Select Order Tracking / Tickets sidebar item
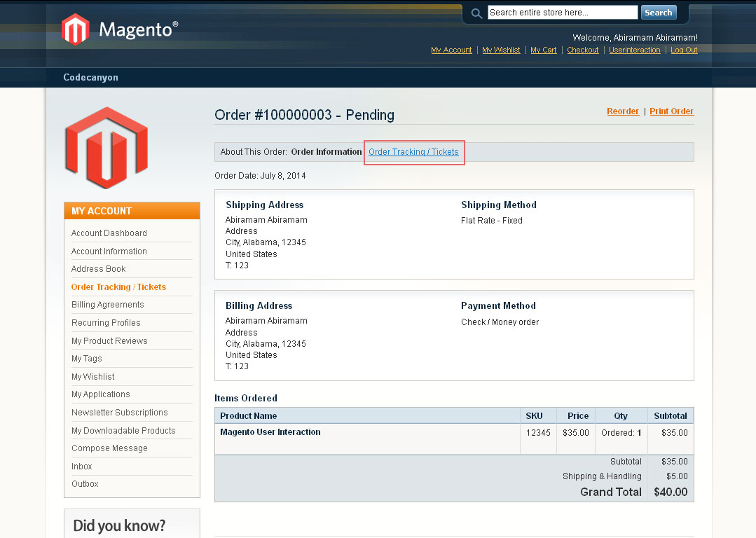 (x=118, y=287)
